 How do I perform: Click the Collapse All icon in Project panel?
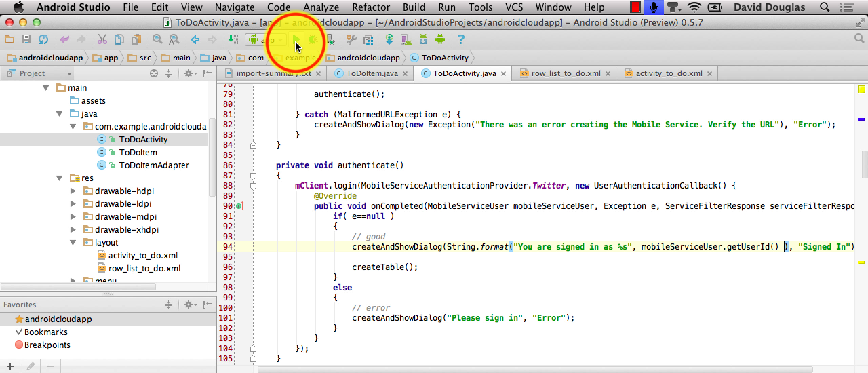[x=168, y=73]
